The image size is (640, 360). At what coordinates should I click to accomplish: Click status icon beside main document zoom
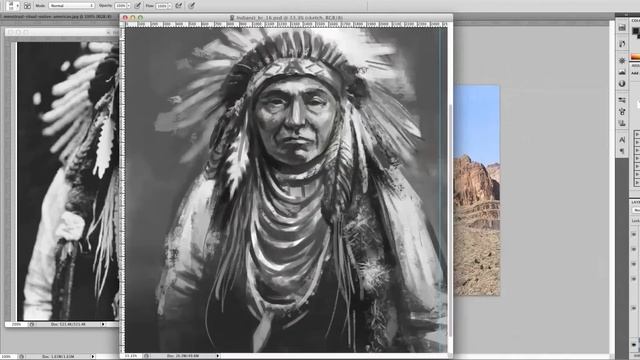point(146,356)
